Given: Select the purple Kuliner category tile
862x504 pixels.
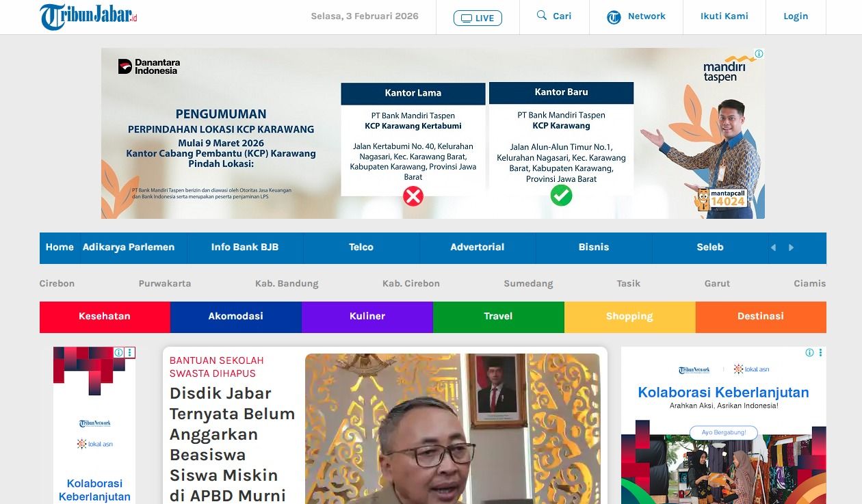Looking at the screenshot, I should pos(367,317).
